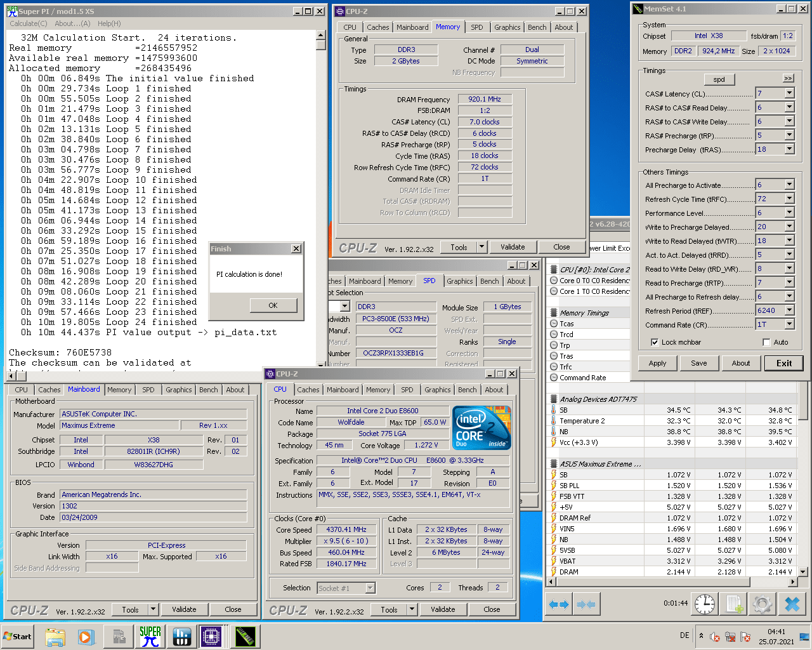The height and width of the screenshot is (650, 812).
Task: Click the MemSet 4.1 title bar icon
Action: coord(638,8)
